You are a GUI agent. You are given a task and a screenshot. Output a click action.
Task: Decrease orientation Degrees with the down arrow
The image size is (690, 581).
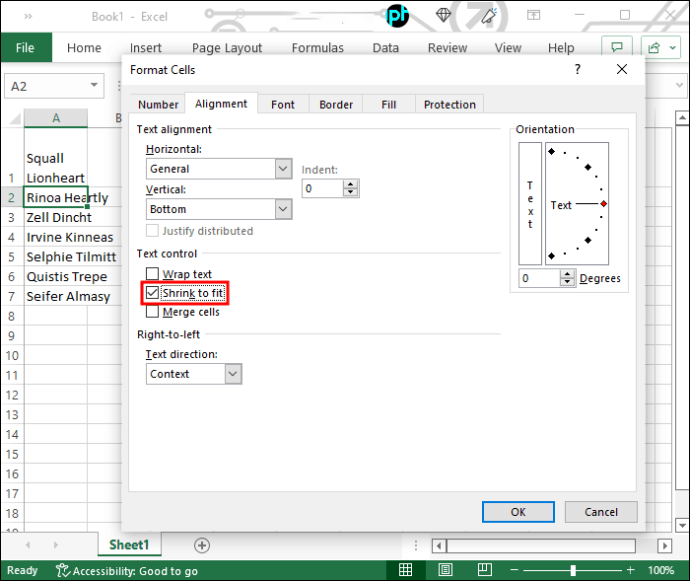coord(567,282)
